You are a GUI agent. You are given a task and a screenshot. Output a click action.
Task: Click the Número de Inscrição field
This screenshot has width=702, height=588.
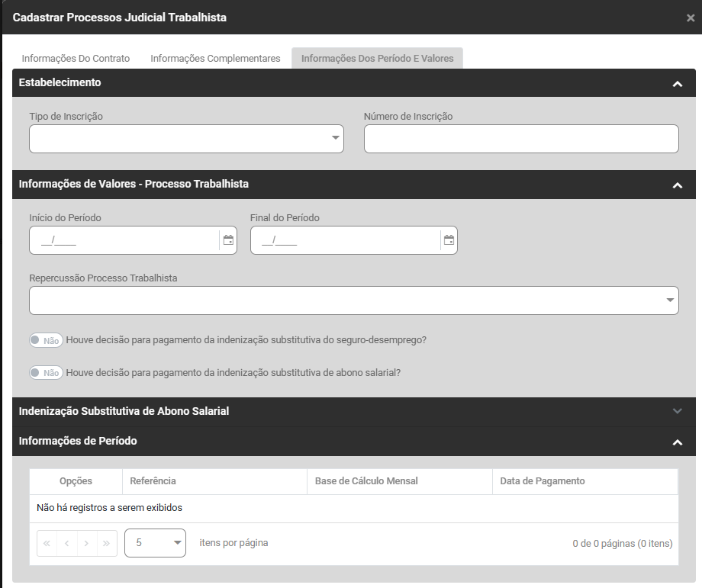click(x=521, y=139)
